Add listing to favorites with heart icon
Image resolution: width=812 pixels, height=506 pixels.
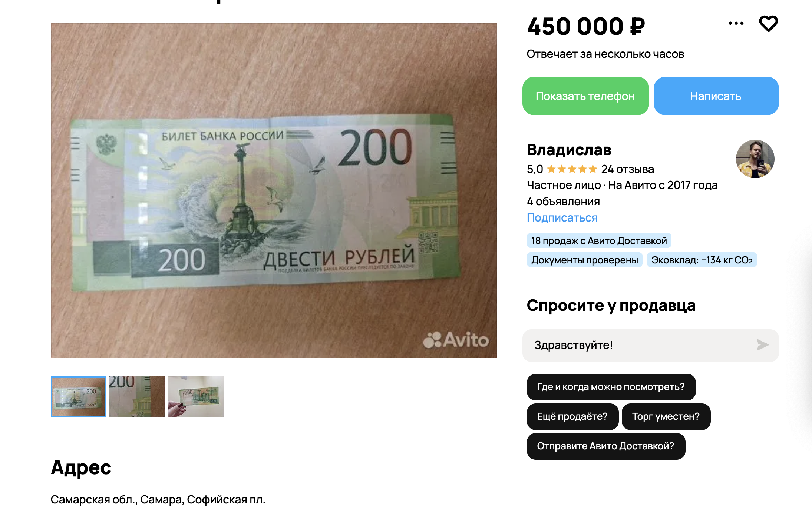coord(768,24)
